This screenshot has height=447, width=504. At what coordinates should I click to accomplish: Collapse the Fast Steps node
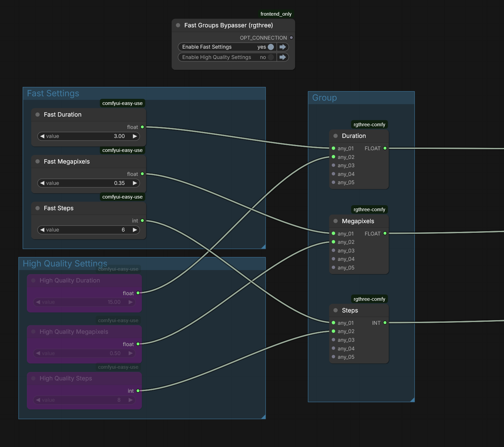tap(38, 208)
